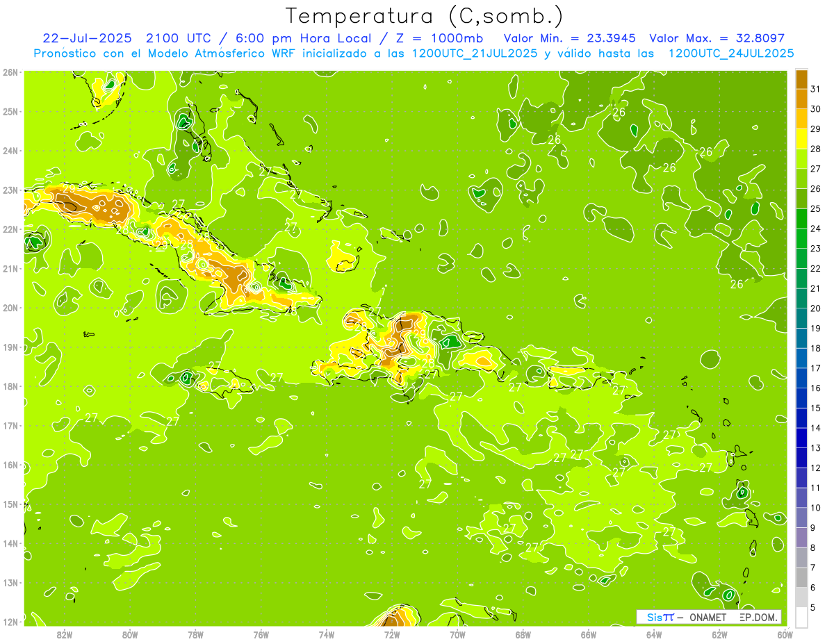The width and height of the screenshot is (834, 644).
Task: Click the title 'Temperatura (C,somb.)'
Action: 424,16
